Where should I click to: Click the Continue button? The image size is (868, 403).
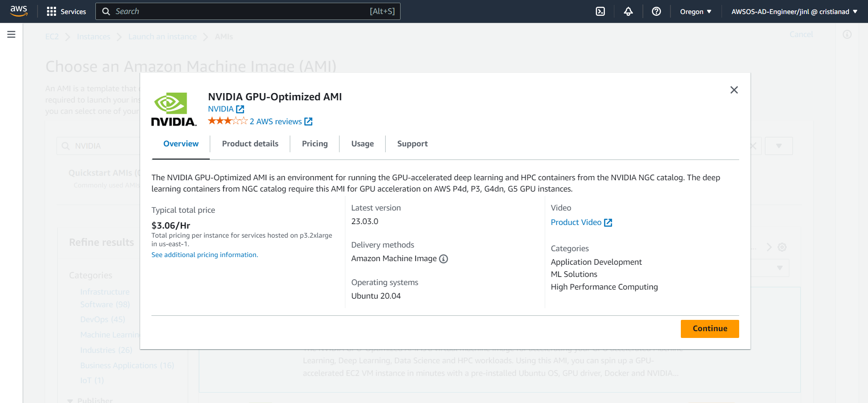click(x=710, y=329)
